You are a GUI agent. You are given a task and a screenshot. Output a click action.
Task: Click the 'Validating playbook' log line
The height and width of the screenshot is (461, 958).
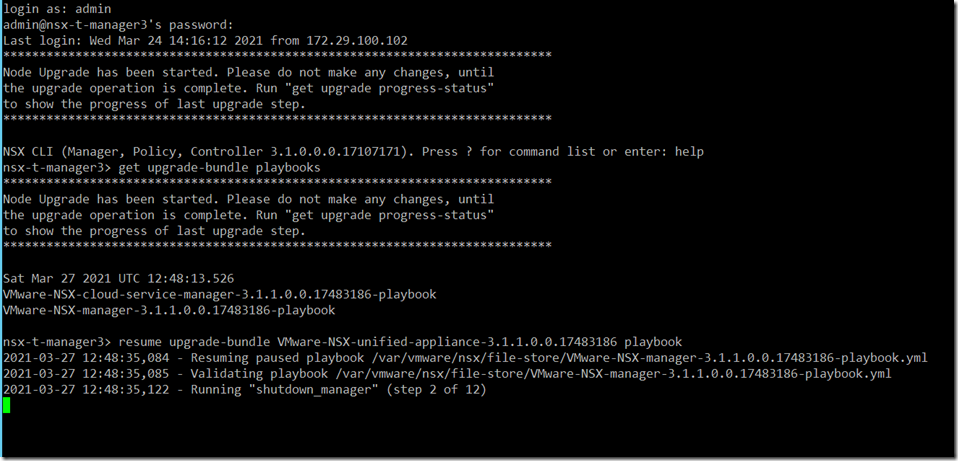(447, 373)
